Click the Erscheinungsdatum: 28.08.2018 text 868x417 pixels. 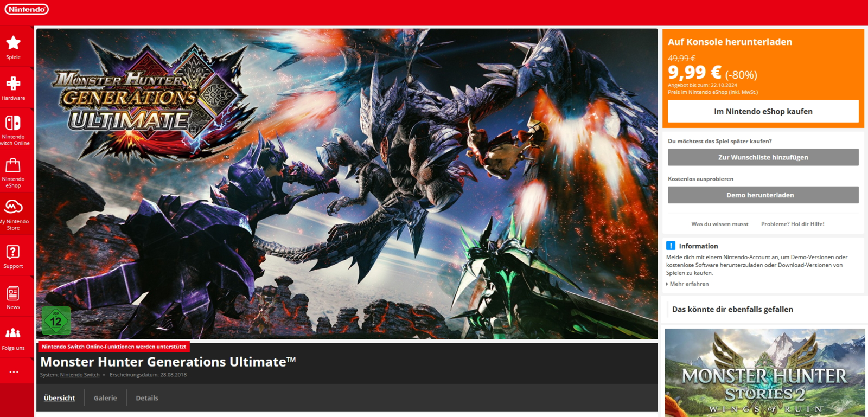pos(148,375)
